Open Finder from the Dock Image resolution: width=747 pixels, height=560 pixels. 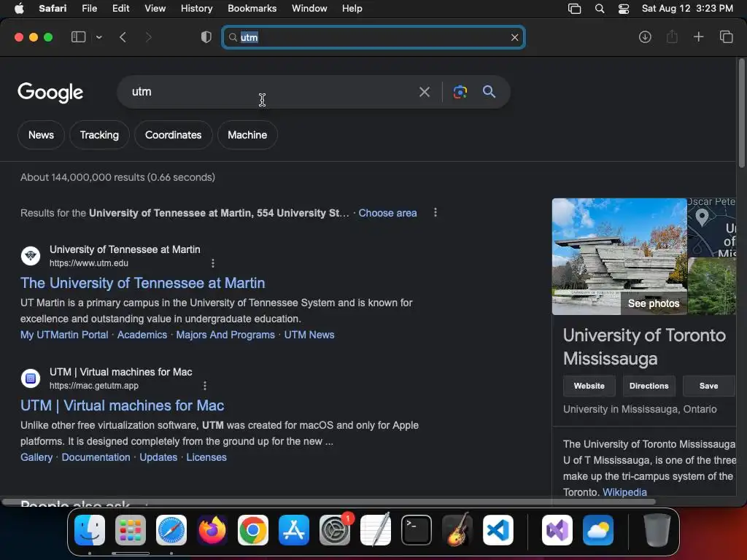click(90, 530)
